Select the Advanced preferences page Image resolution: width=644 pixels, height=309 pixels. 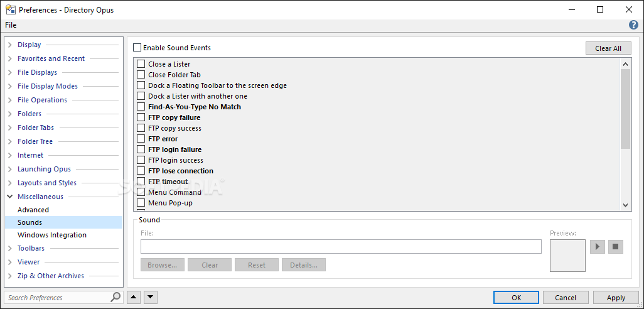click(x=33, y=210)
